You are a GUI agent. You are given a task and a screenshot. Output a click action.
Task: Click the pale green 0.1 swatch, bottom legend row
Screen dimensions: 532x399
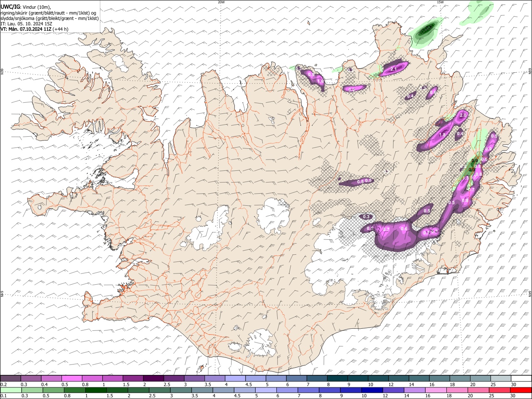tap(11, 390)
